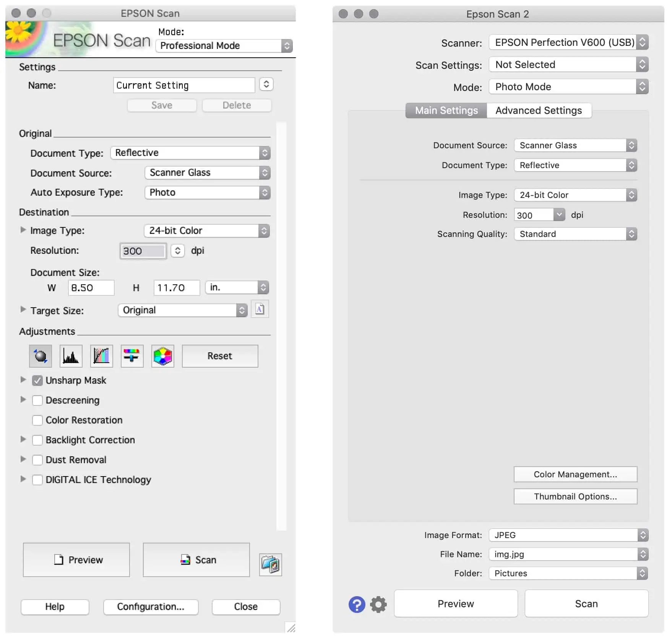Open the Image Adjustment sliders tool

(132, 356)
